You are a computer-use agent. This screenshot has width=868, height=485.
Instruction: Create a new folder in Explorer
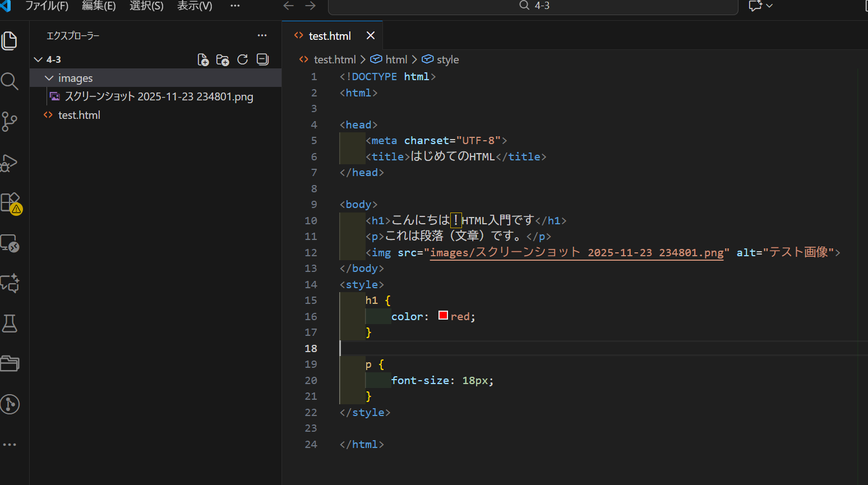click(x=223, y=59)
